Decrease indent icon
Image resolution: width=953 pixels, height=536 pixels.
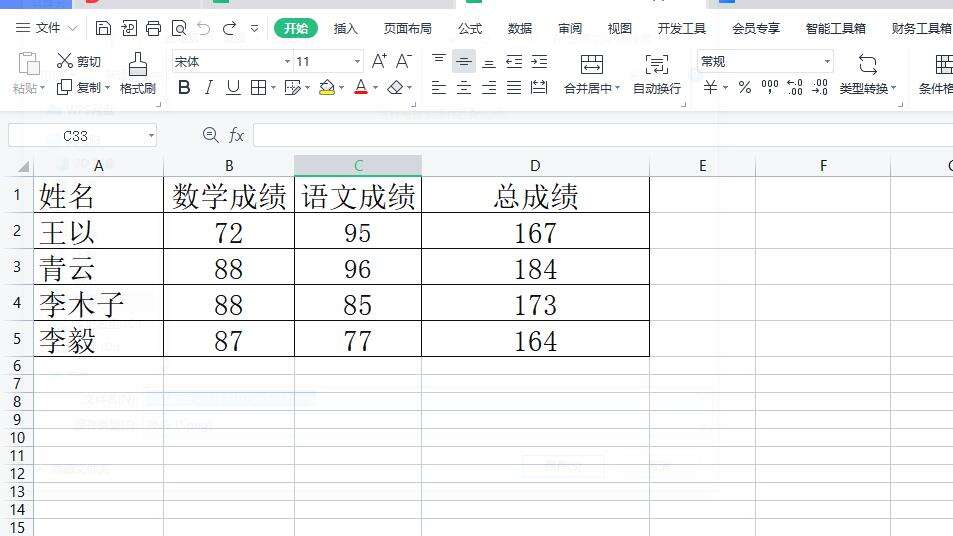coord(514,61)
